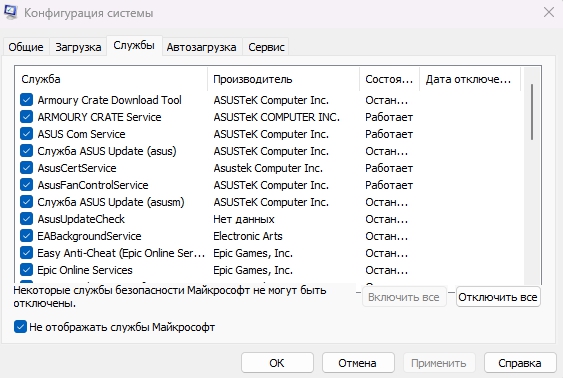Close the Конфигурация системы window

(x=549, y=13)
